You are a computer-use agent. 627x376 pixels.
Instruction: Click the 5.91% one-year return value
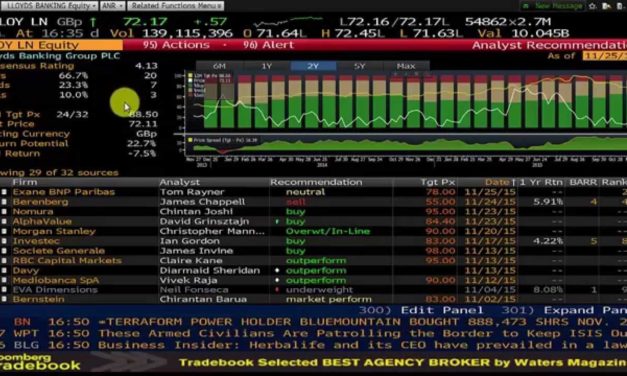(x=548, y=202)
